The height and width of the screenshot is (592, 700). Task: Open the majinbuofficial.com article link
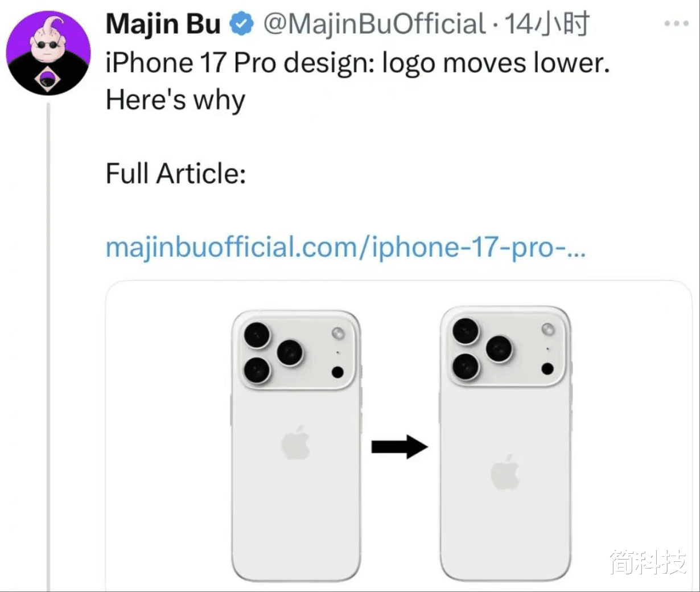(x=345, y=248)
